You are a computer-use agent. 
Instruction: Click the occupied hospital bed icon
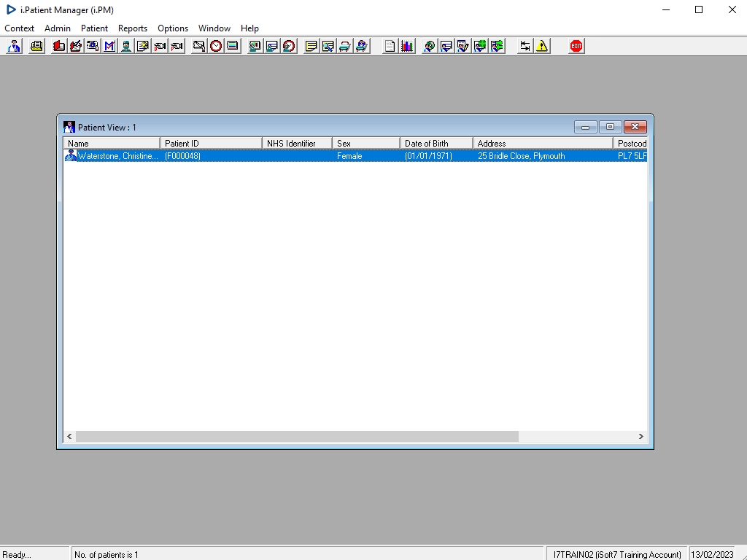tap(362, 46)
